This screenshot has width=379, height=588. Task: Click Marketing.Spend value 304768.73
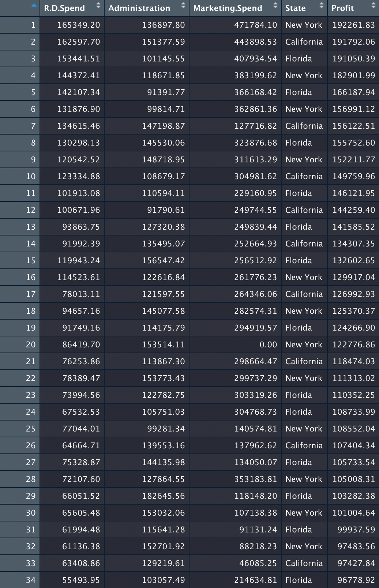256,412
